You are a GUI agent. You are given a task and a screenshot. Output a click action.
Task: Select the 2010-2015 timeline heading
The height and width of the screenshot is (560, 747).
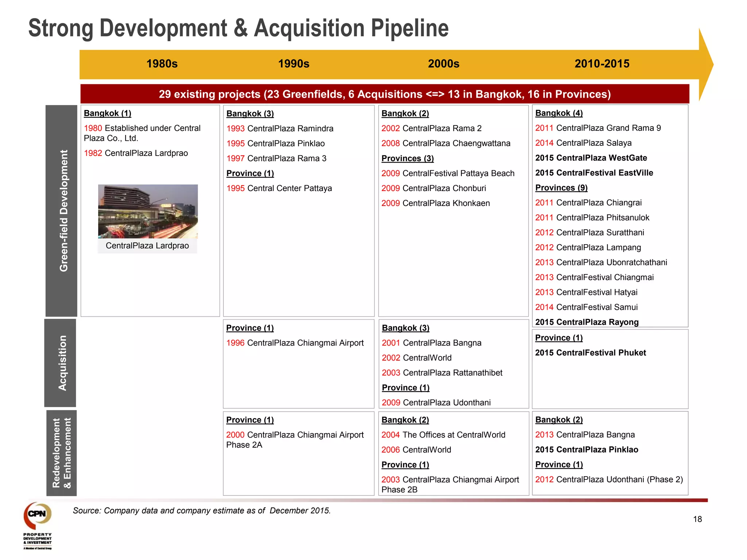pos(602,64)
